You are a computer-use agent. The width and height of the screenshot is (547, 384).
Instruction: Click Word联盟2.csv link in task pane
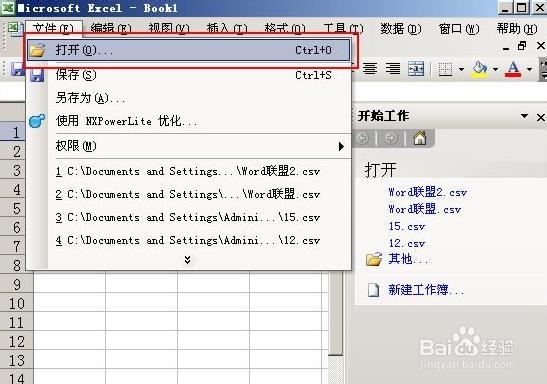(x=428, y=192)
